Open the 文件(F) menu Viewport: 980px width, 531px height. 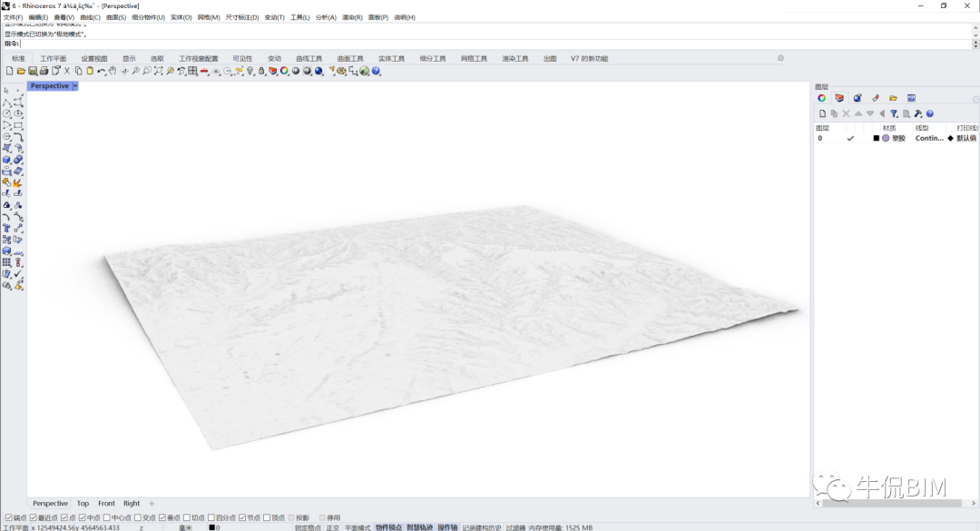pos(13,17)
